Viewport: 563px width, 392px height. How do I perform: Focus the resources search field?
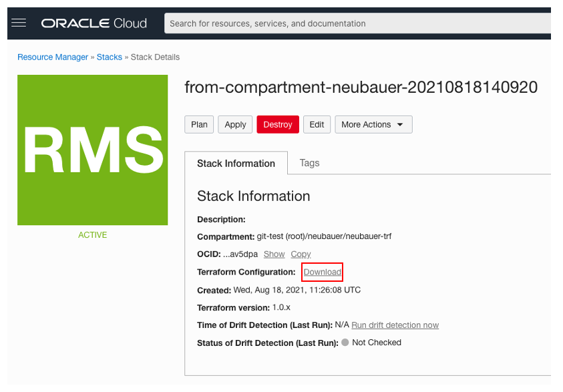pos(357,23)
